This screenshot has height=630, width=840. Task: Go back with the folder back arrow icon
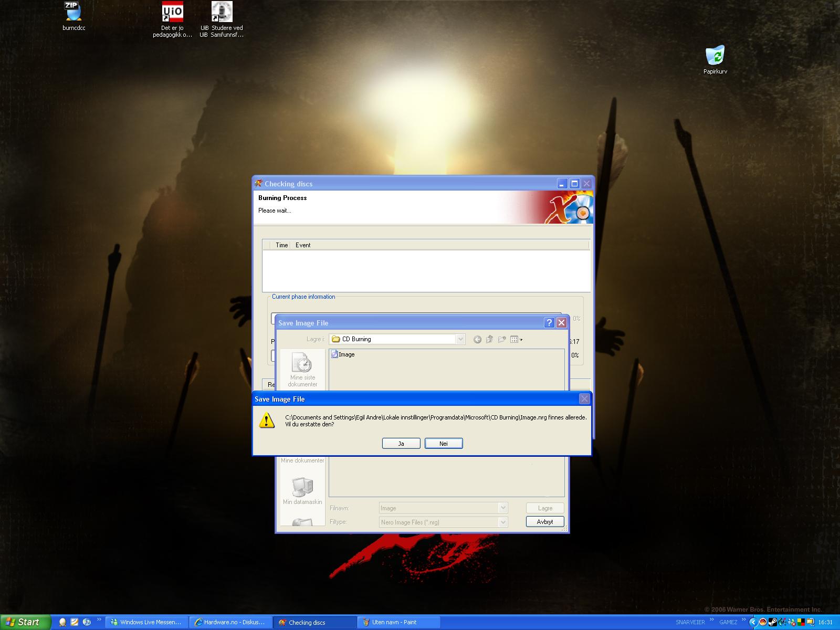point(477,339)
